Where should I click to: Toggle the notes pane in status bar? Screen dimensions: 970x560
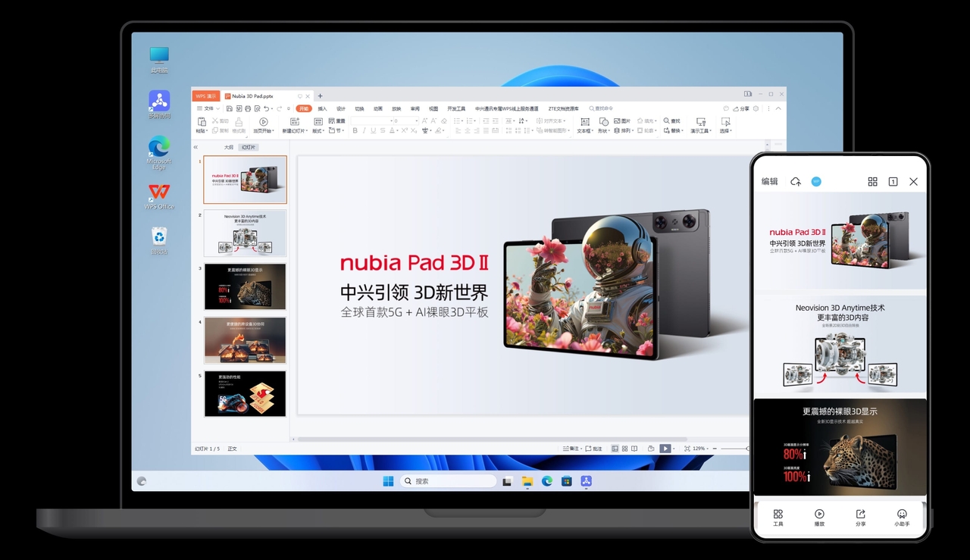(572, 449)
